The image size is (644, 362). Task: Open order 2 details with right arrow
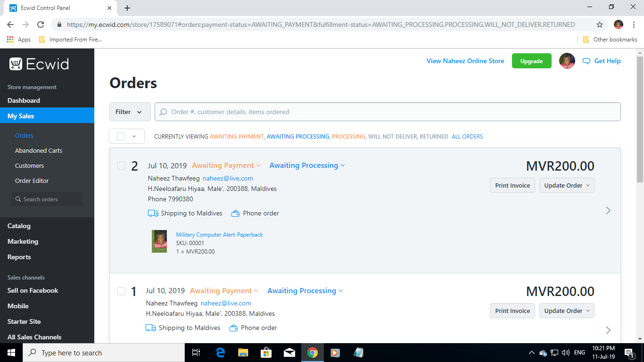tap(608, 210)
